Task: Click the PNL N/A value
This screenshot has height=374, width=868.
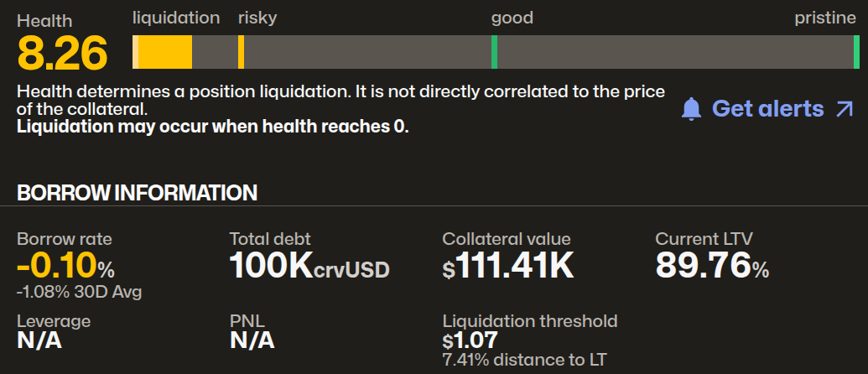Action: pyautogui.click(x=252, y=340)
